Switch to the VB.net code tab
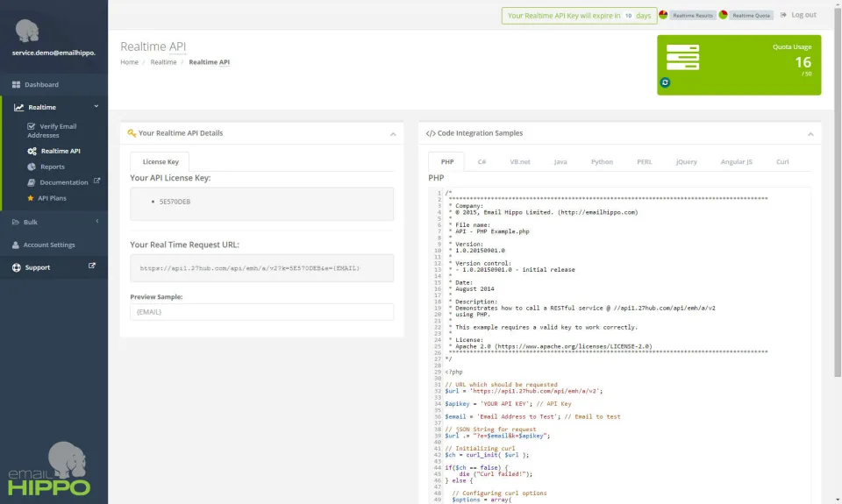This screenshot has height=504, width=842. tap(520, 161)
